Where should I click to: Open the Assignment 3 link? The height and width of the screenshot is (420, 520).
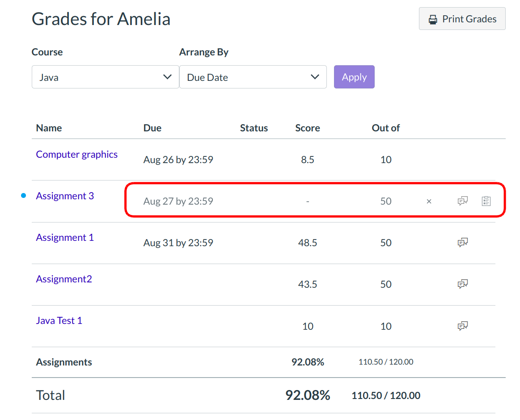click(x=65, y=196)
